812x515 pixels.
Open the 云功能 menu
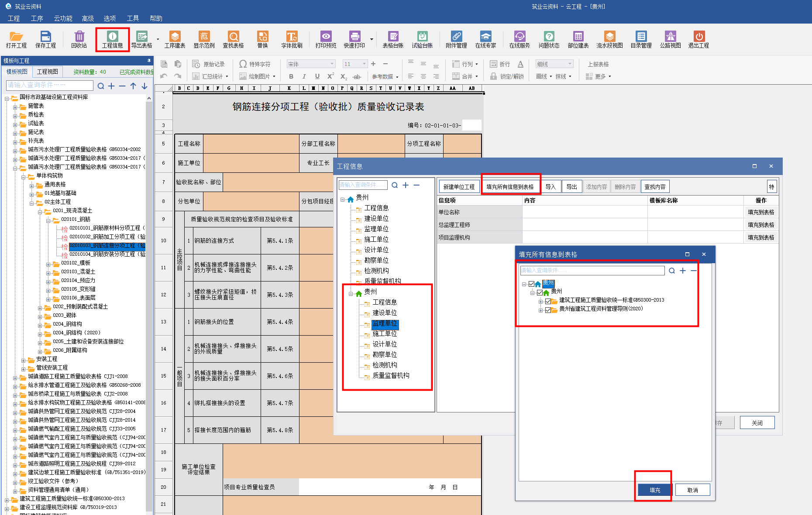click(x=63, y=18)
